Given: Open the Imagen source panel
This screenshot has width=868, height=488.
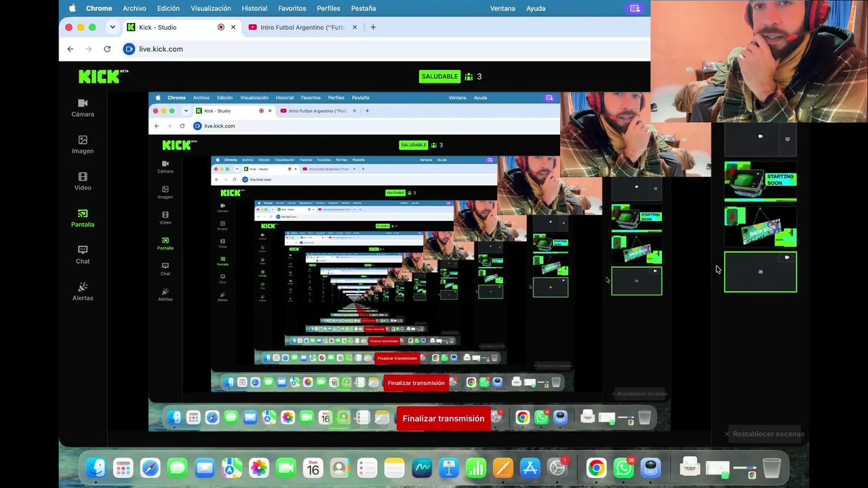Looking at the screenshot, I should (x=83, y=144).
